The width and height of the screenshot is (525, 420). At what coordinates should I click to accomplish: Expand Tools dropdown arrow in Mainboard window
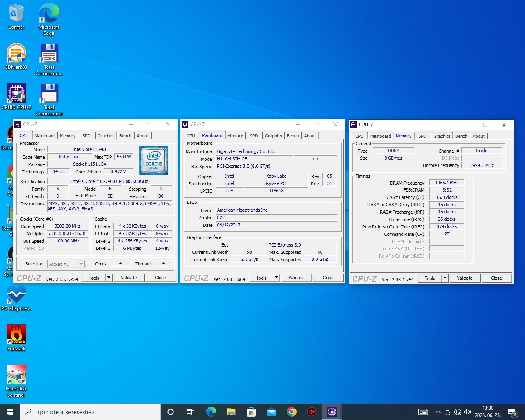pos(276,278)
